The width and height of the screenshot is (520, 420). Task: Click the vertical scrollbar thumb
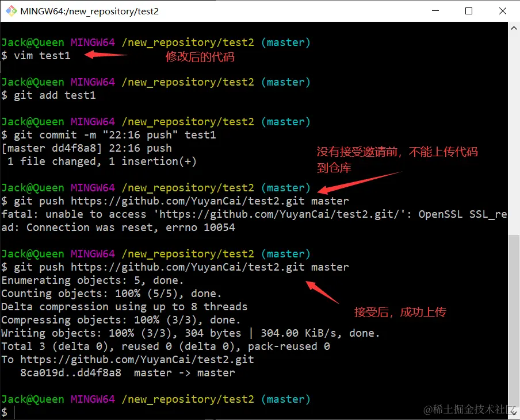[514, 320]
